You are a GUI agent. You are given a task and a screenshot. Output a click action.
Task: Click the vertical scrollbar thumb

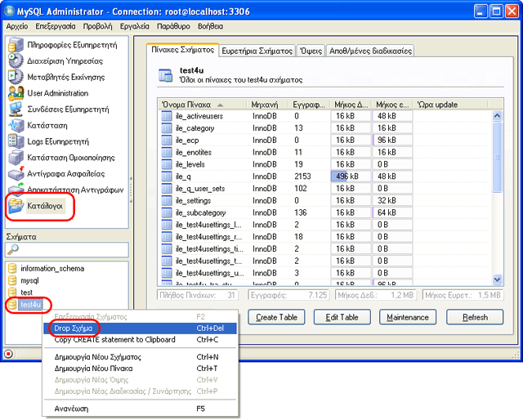coord(497,157)
